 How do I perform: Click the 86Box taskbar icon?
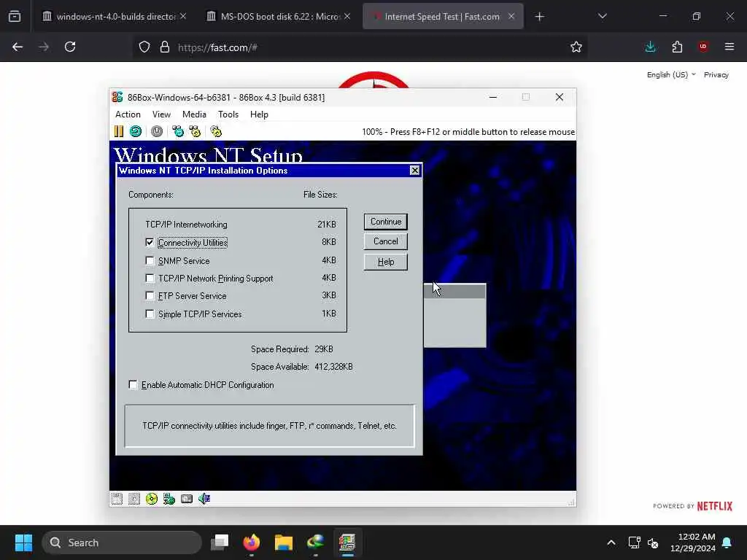[347, 542]
